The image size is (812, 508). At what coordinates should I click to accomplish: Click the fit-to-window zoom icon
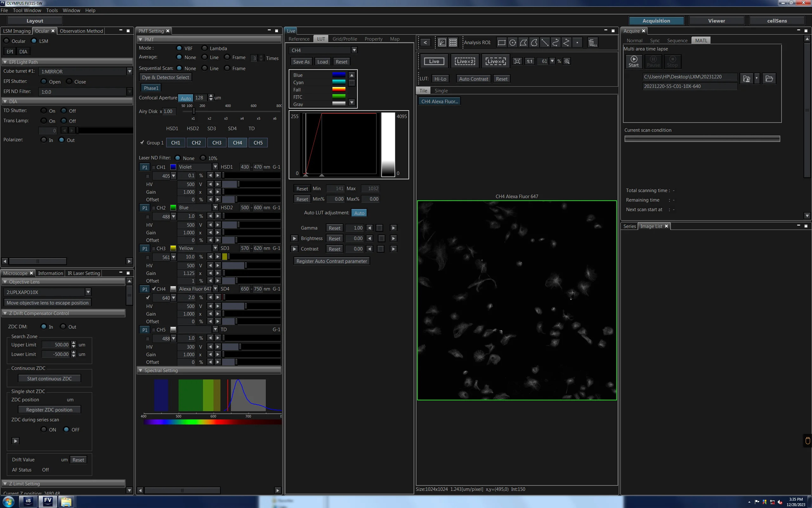point(517,61)
